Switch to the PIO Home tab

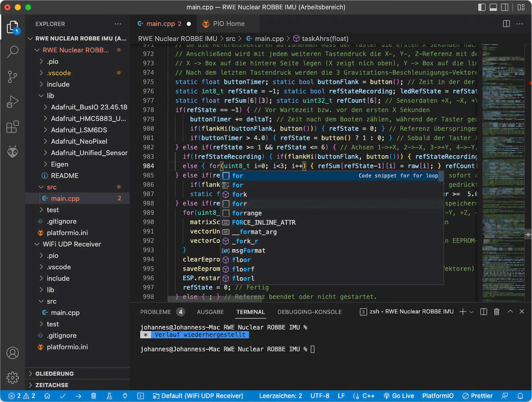228,24
